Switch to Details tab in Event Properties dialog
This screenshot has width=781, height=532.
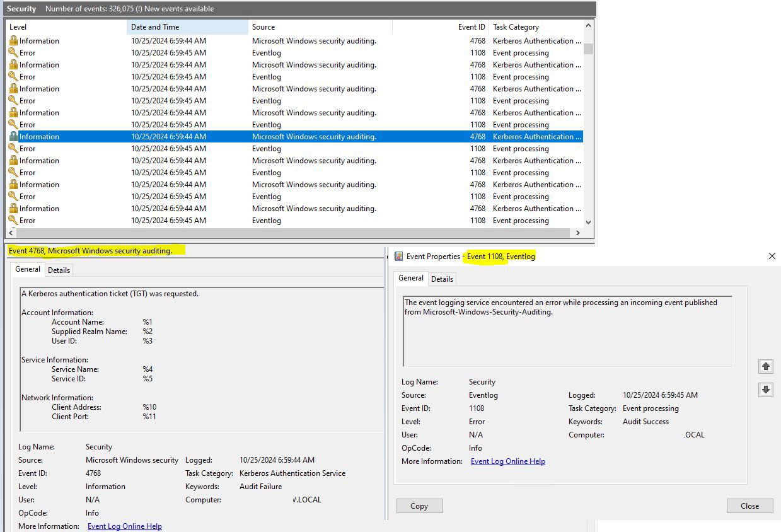(442, 279)
